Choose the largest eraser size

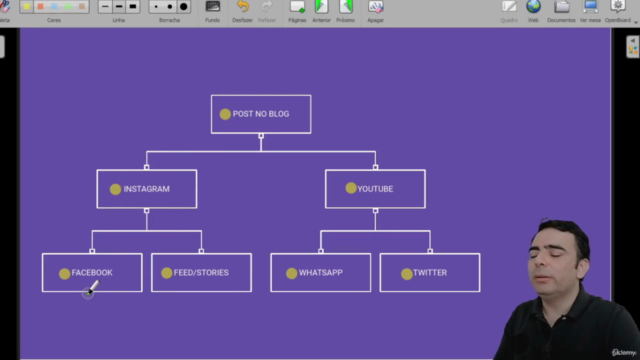184,7
